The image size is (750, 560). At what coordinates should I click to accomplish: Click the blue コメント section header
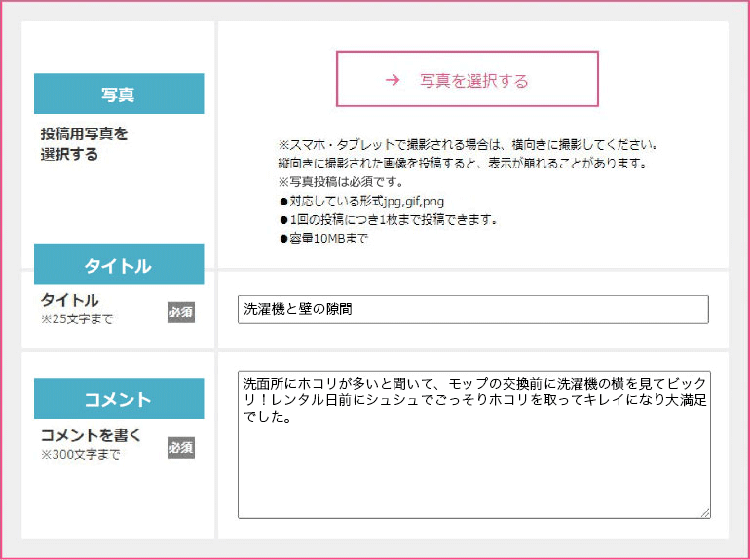coord(118,399)
